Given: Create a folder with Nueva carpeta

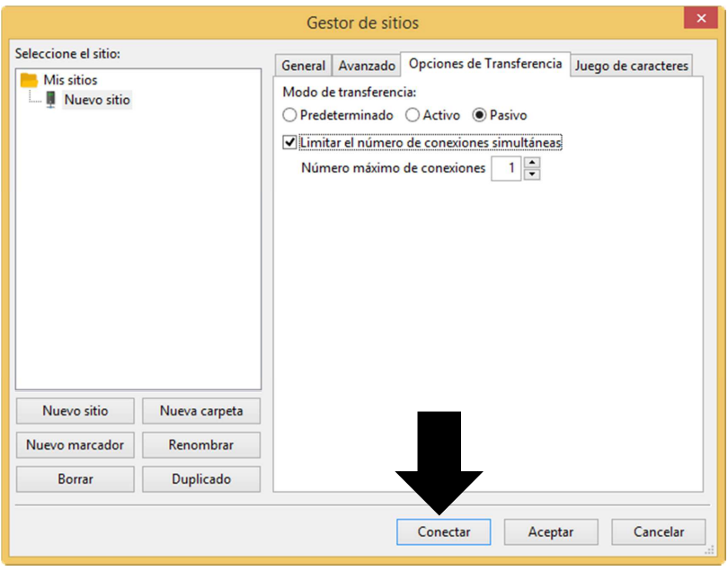Looking at the screenshot, I should [201, 411].
